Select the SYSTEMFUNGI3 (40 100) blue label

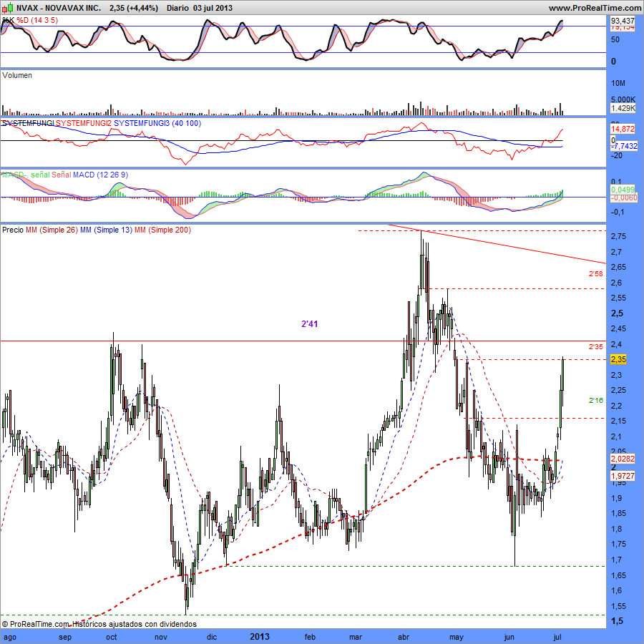pyautogui.click(x=157, y=123)
